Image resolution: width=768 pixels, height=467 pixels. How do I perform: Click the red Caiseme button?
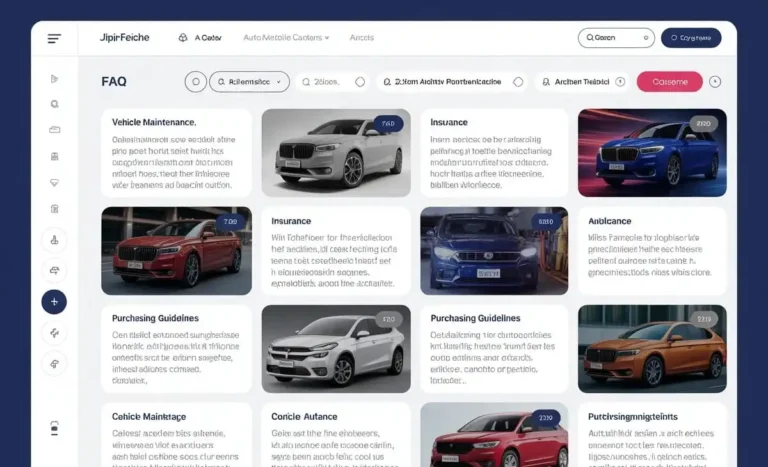pos(670,82)
